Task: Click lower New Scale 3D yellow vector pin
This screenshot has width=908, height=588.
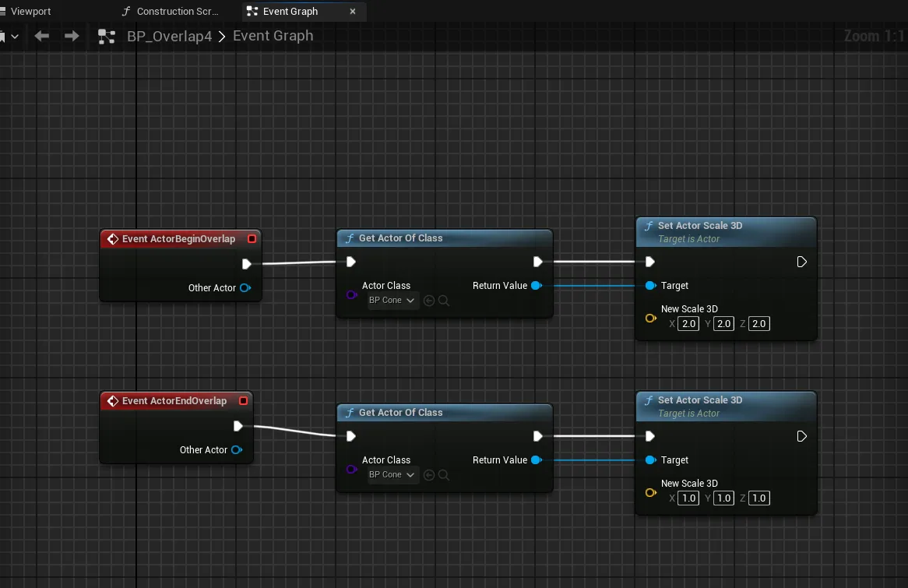Action: tap(651, 492)
